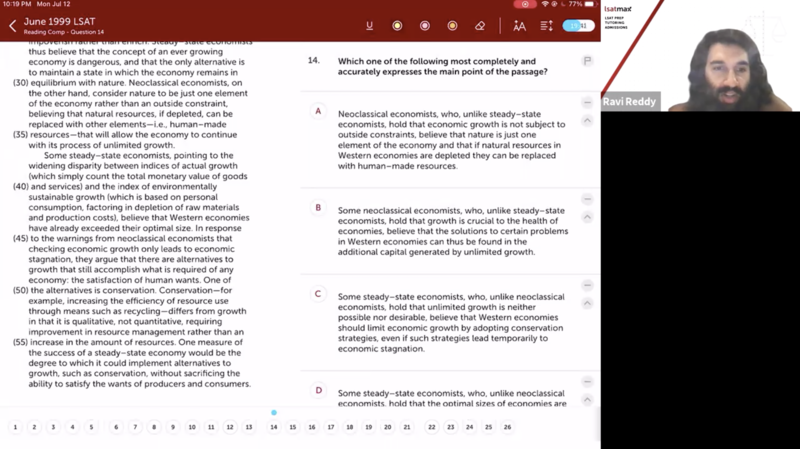Screen dimensions: 800x449
Task: Choose the orange highlighter
Action: point(452,26)
